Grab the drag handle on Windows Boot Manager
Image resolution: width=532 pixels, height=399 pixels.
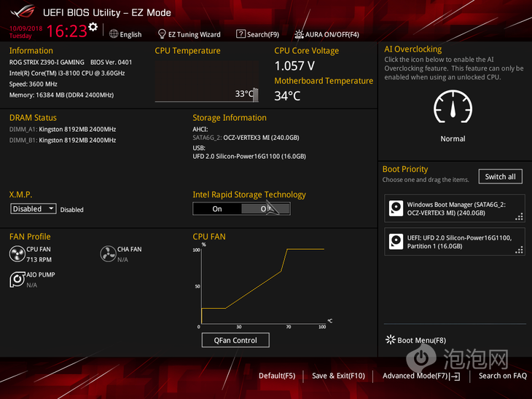(x=519, y=217)
